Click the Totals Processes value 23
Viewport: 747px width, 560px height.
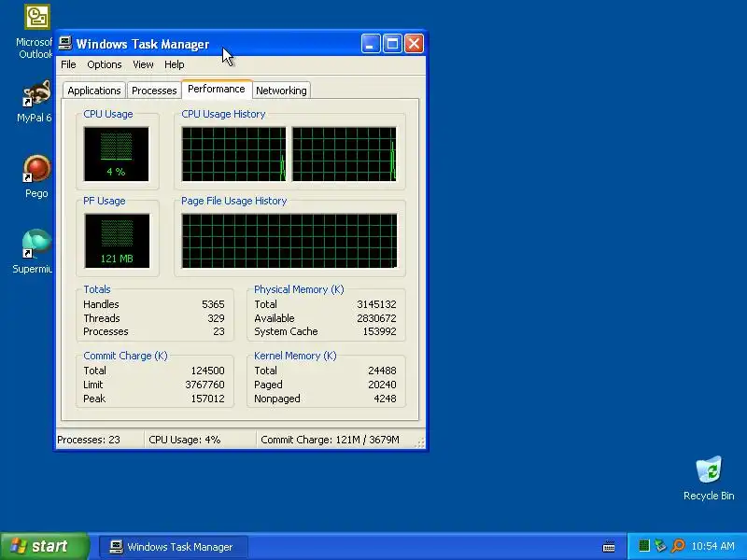tap(218, 331)
